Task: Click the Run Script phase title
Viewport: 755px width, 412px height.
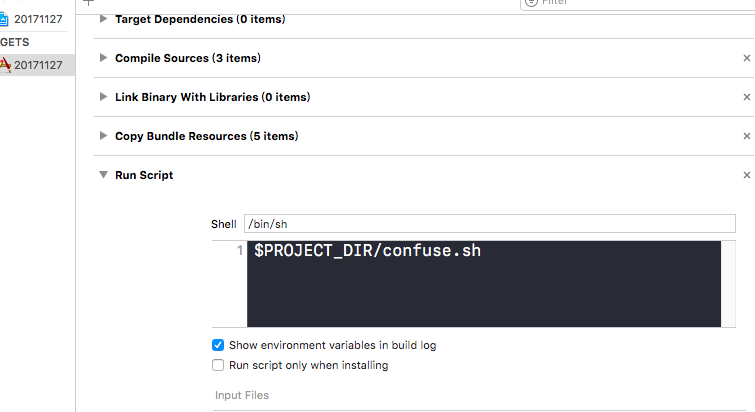Action: [144, 175]
